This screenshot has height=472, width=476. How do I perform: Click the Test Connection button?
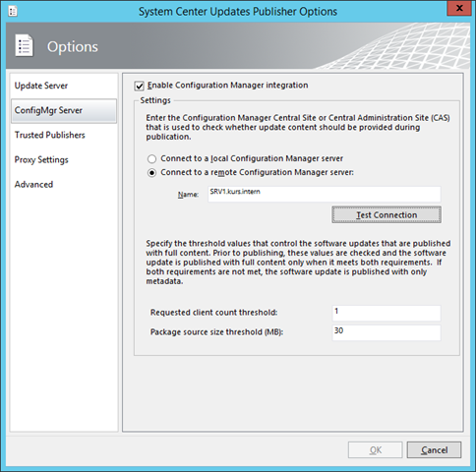click(x=387, y=214)
